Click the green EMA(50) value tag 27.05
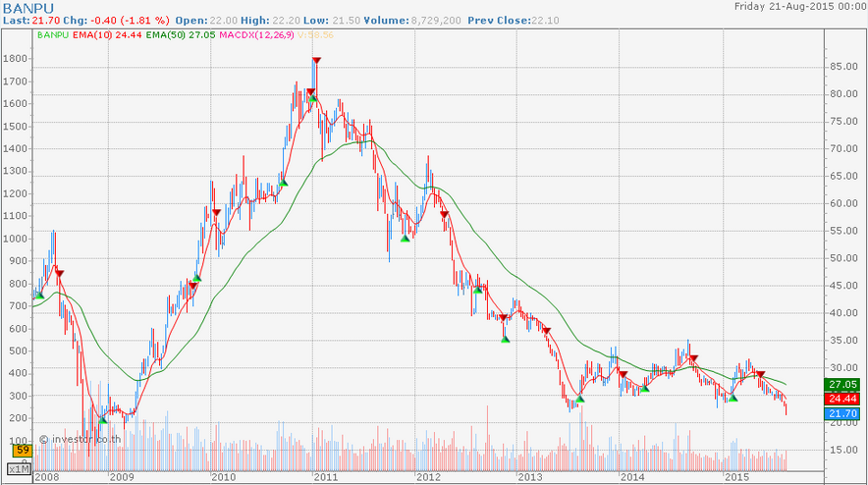 pyautogui.click(x=842, y=384)
